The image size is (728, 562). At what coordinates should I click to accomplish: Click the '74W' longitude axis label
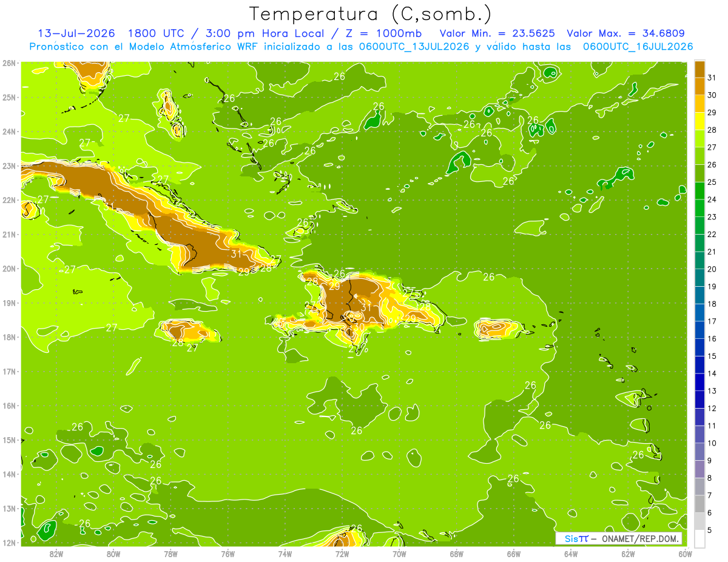click(285, 554)
